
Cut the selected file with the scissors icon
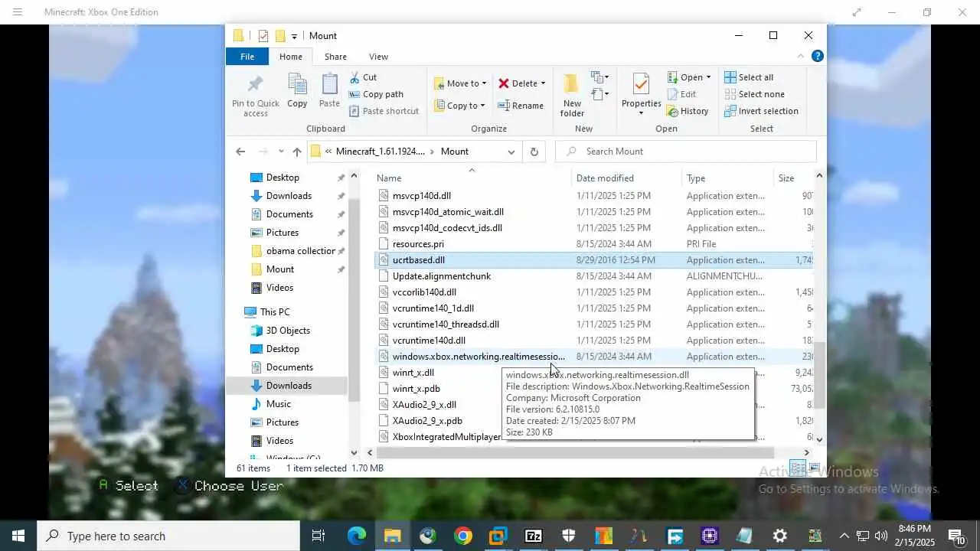point(354,77)
